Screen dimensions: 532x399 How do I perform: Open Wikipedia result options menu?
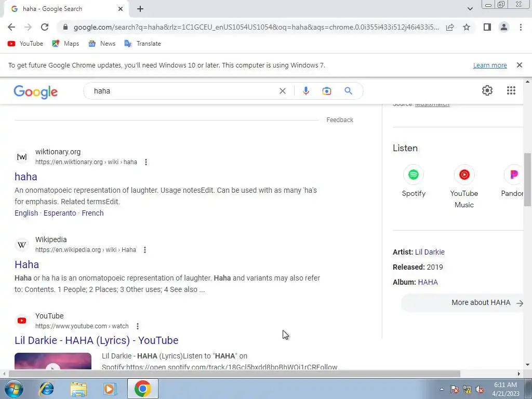145,250
